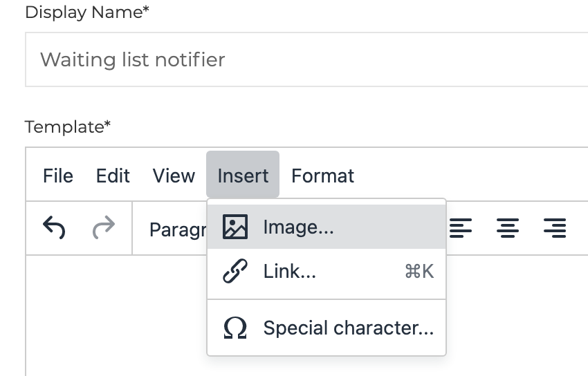Pick Special character... from the menu

(348, 328)
